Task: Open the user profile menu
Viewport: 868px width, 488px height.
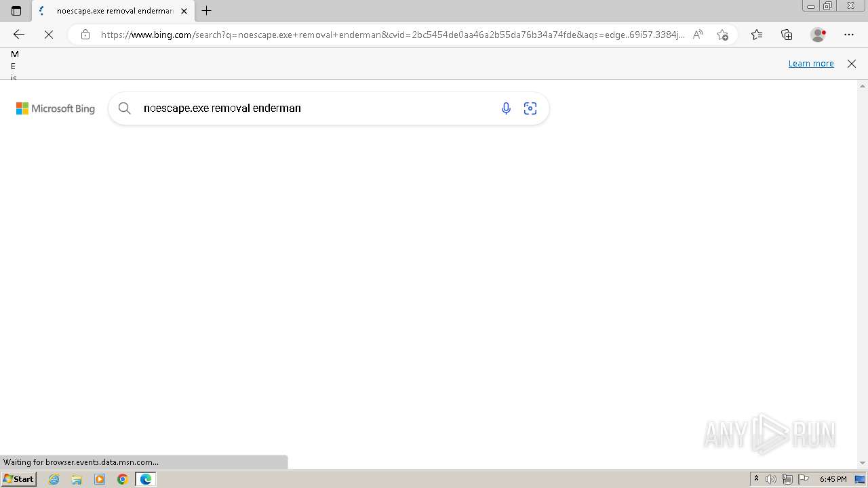Action: tap(818, 35)
